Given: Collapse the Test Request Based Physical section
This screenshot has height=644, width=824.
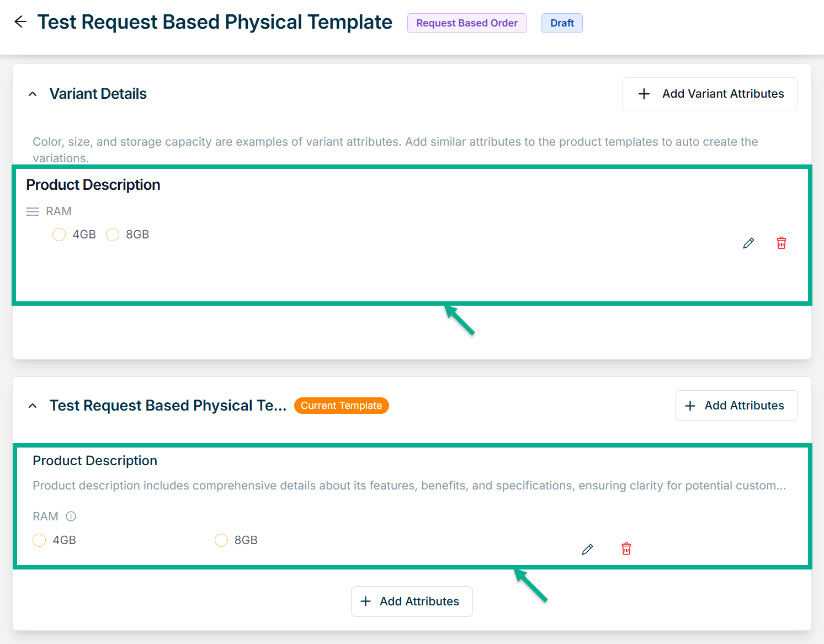Looking at the screenshot, I should tap(33, 406).
